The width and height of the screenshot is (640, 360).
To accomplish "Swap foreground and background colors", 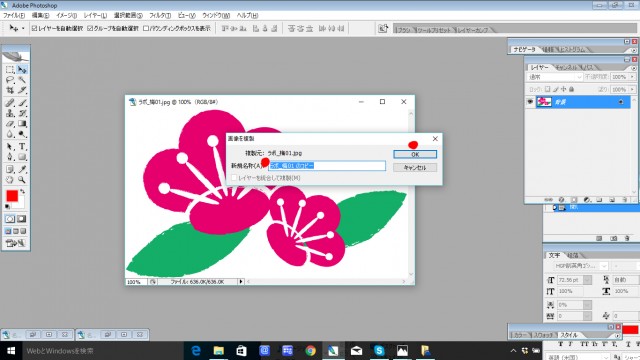I will click(23, 191).
